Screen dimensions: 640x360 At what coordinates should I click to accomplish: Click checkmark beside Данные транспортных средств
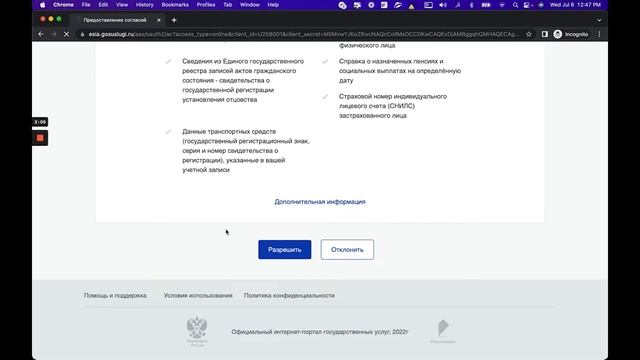[168, 131]
